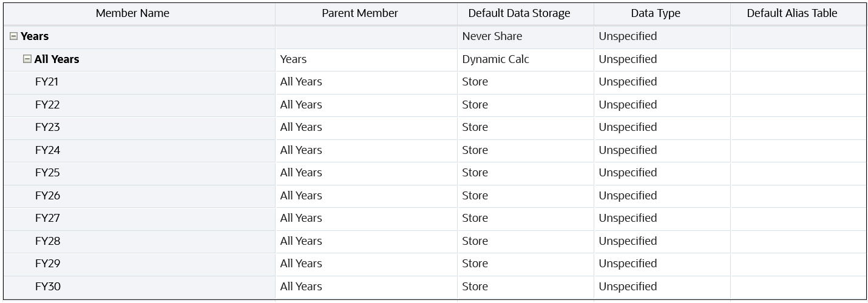This screenshot has height=303, width=868.
Task: Click the Default Data Storage column header
Action: coord(519,13)
